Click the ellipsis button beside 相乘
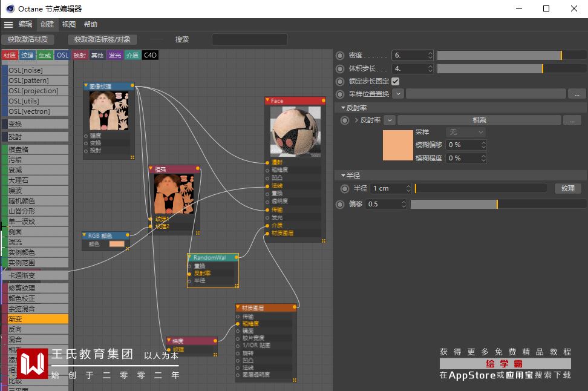This screenshot has height=391, width=588. pos(572,120)
